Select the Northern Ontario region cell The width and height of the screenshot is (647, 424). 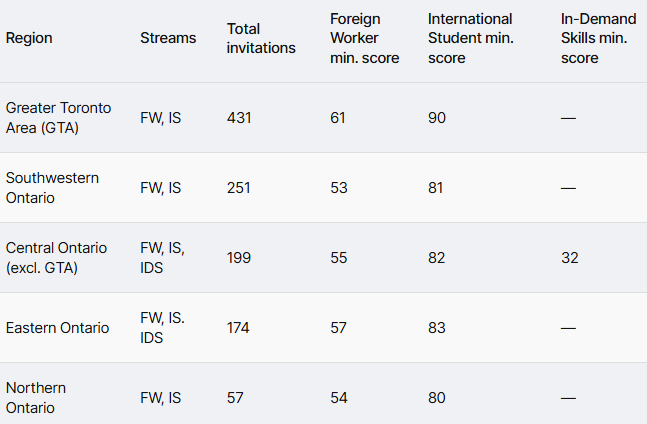[x=36, y=397]
